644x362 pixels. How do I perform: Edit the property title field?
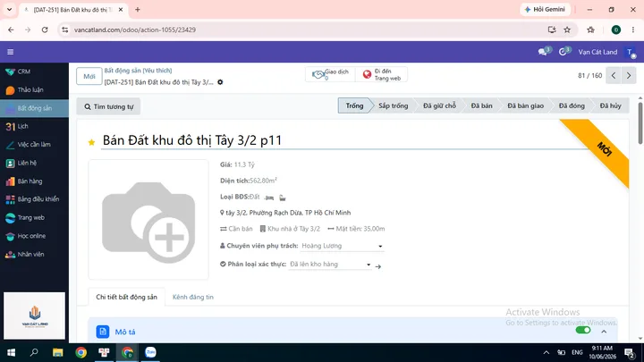click(345, 140)
